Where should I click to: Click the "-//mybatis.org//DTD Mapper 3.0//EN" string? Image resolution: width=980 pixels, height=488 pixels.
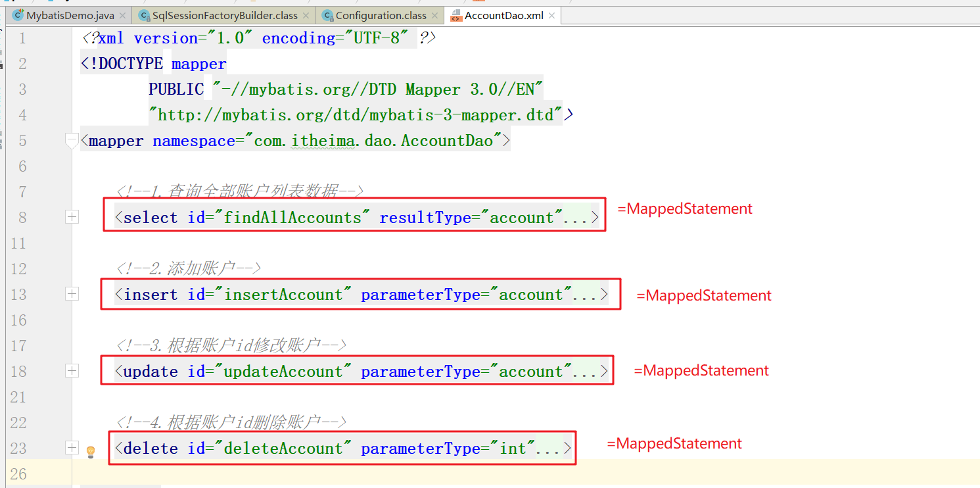click(x=378, y=89)
